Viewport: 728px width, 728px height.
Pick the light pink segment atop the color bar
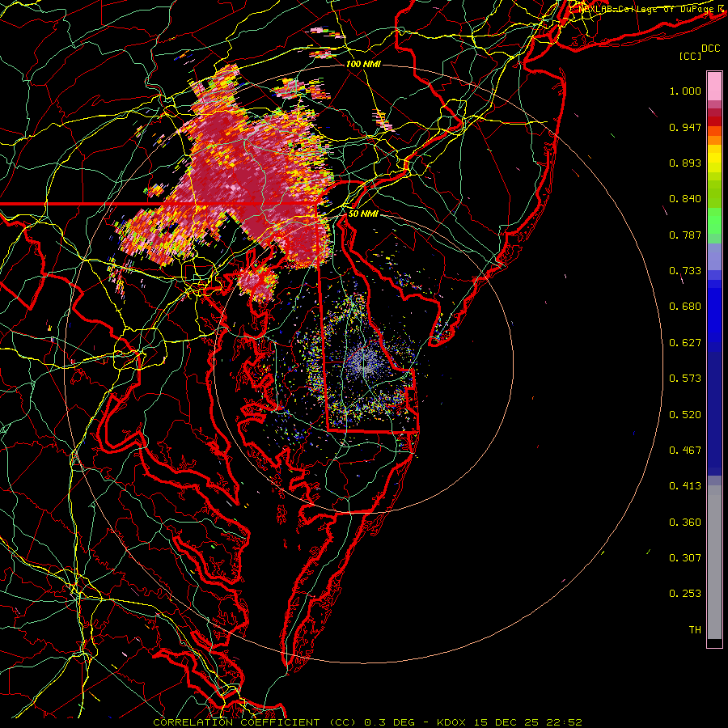(x=714, y=86)
